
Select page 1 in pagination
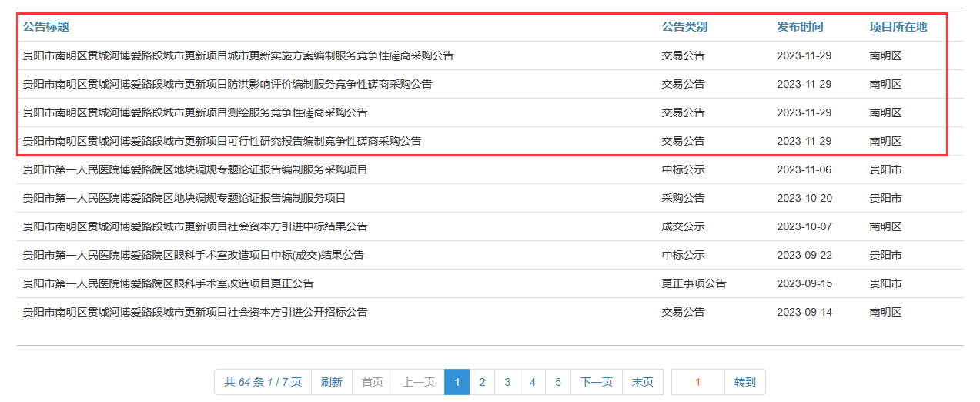click(457, 382)
